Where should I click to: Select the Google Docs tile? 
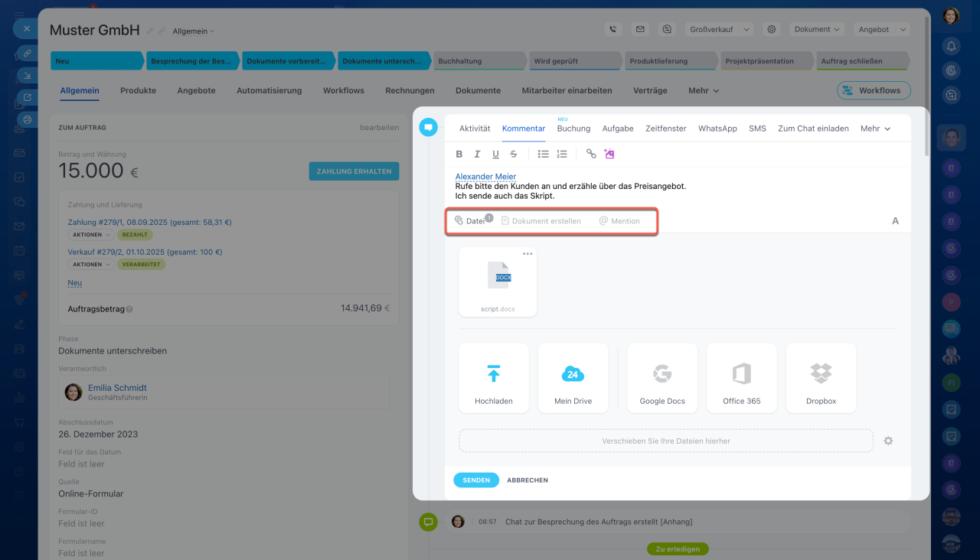pos(662,378)
